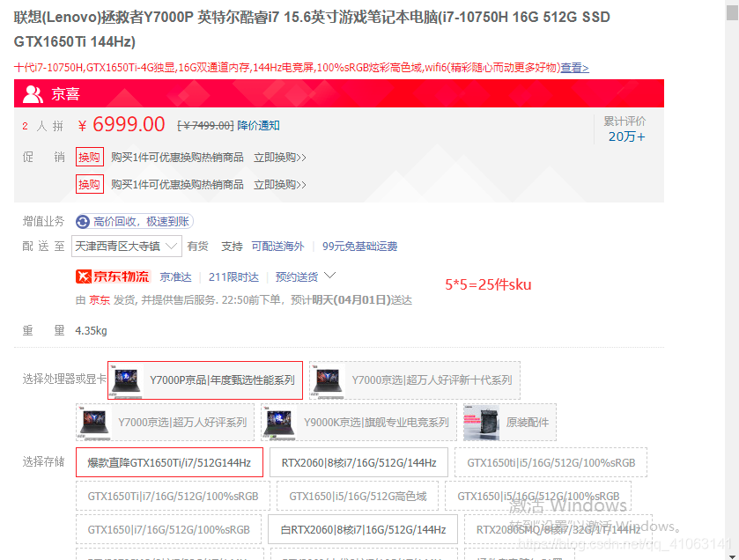This screenshot has width=739, height=560.
Task: Click the 京东物流 logo
Action: (x=113, y=276)
